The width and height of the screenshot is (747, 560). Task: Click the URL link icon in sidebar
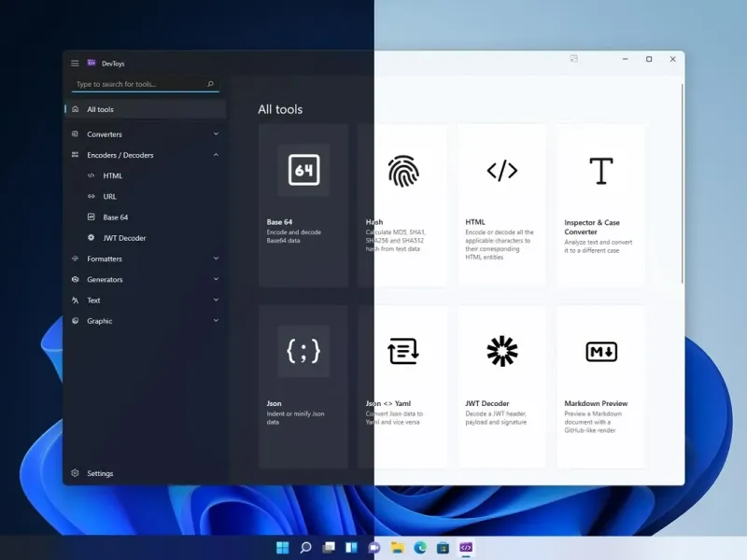click(x=91, y=196)
